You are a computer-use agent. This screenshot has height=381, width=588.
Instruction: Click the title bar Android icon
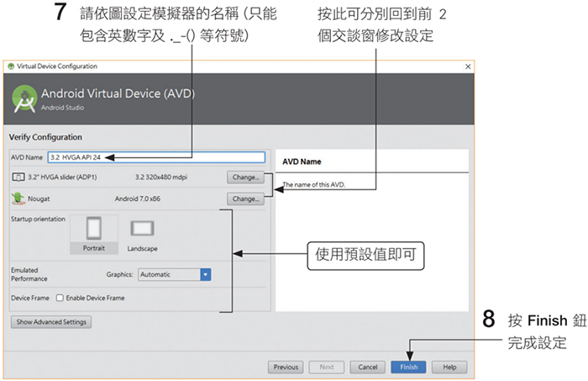pyautogui.click(x=11, y=66)
